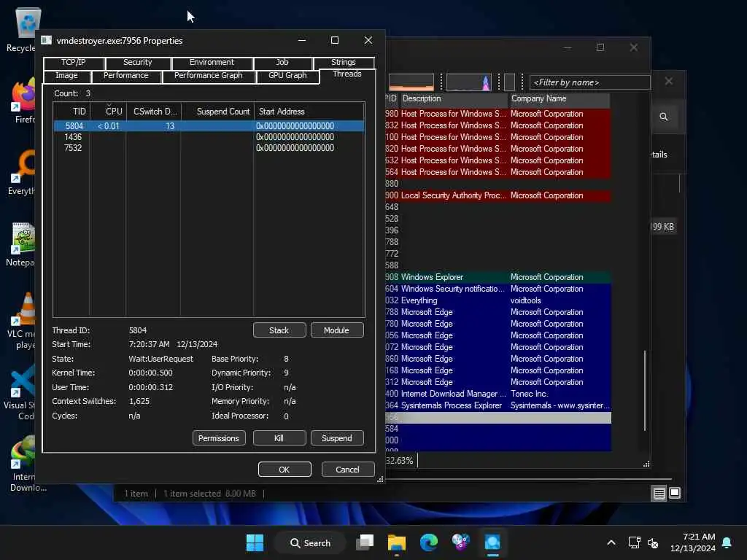The height and width of the screenshot is (560, 747).
Task: Select the Windows Explorer process row
Action: 498,277
